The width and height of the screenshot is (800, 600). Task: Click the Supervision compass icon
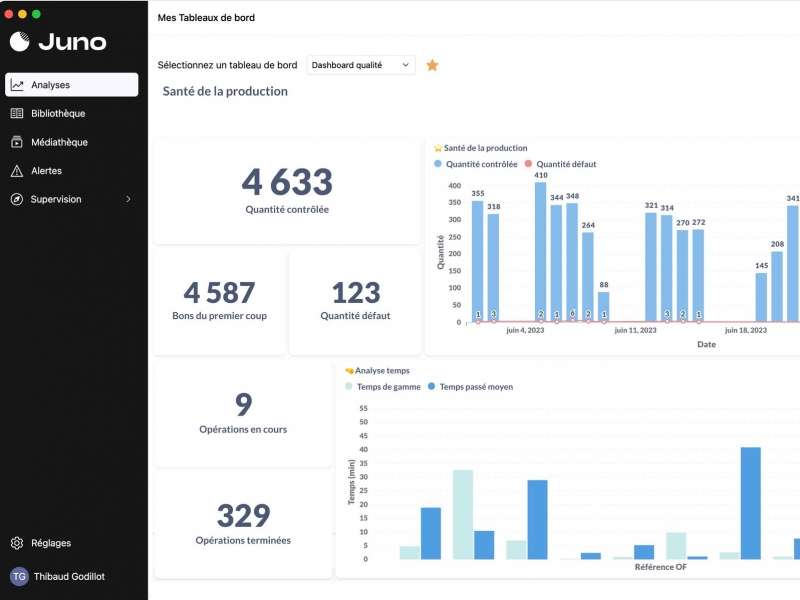pos(17,199)
